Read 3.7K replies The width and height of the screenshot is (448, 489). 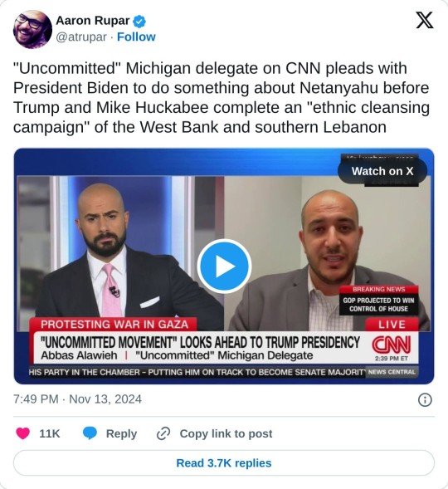point(224,462)
